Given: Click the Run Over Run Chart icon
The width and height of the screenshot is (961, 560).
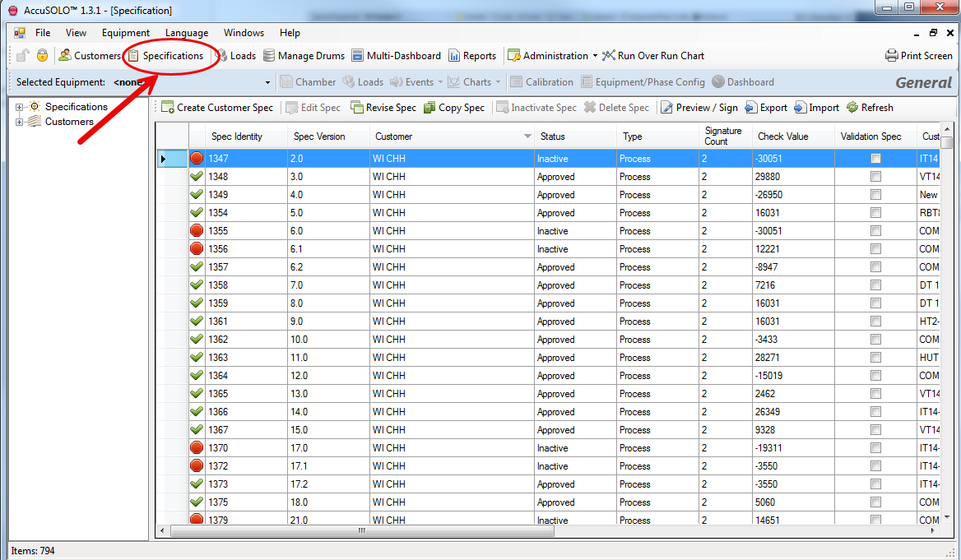Looking at the screenshot, I should tap(609, 56).
